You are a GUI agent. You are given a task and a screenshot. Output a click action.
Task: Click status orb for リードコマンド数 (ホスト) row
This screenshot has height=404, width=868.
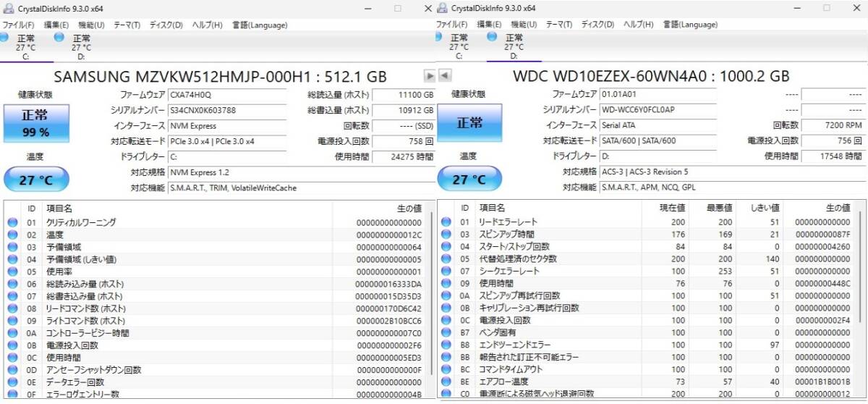click(12, 308)
